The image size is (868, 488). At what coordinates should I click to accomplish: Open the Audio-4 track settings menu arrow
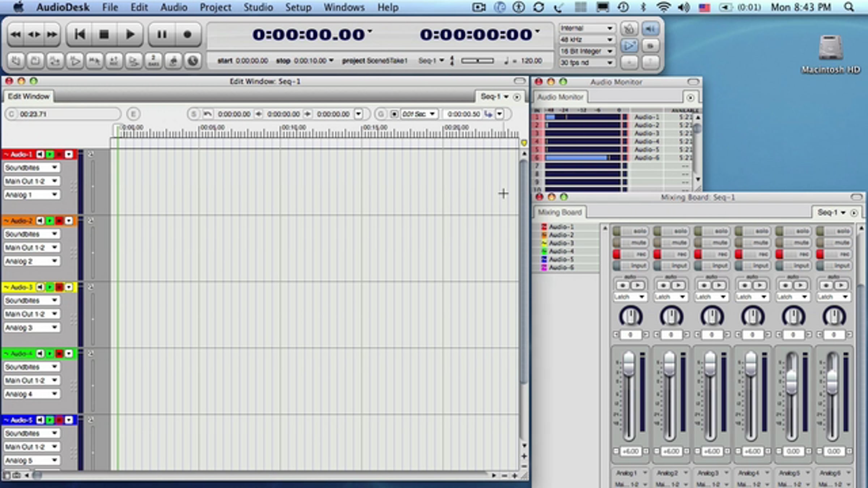(x=69, y=354)
